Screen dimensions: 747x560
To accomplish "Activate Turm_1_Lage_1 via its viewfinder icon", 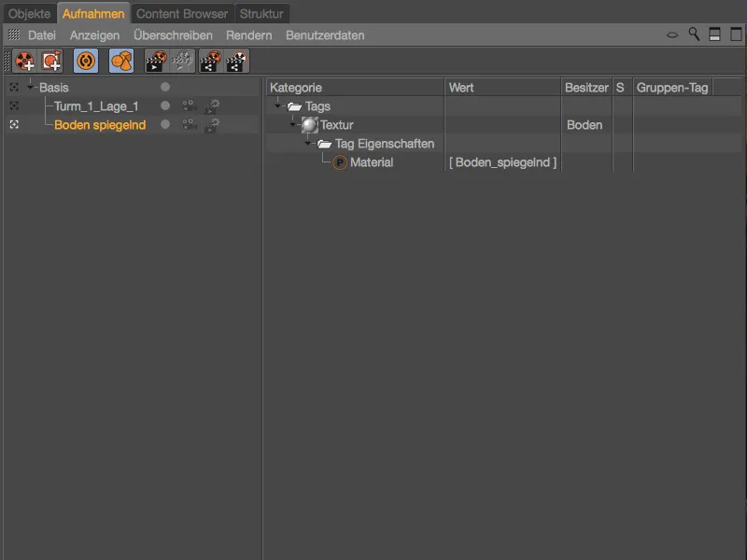I will 14,105.
